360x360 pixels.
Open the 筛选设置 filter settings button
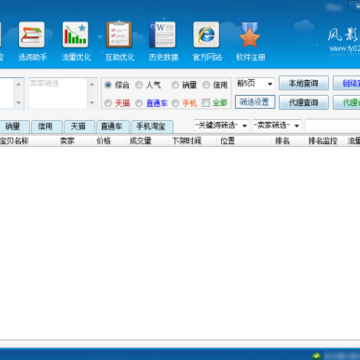click(255, 102)
